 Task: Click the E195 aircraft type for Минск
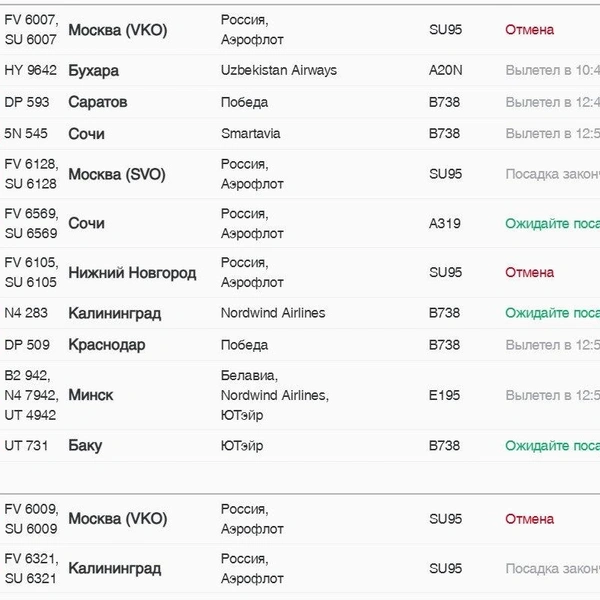(444, 395)
